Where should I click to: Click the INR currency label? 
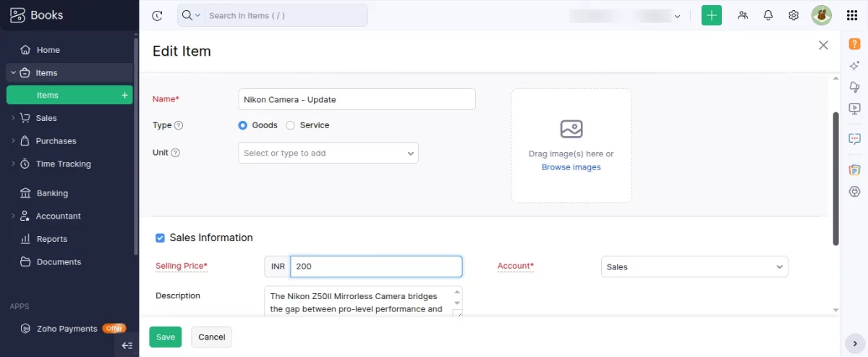[x=278, y=266]
